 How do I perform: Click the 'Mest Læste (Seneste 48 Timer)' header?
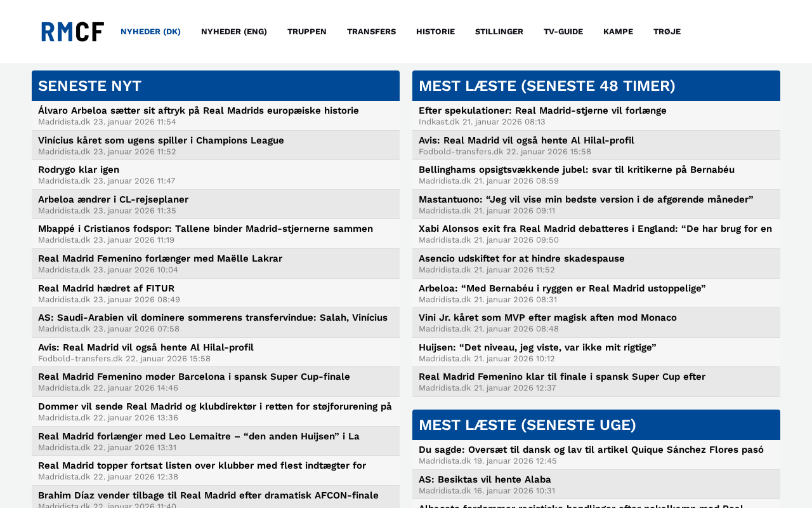[x=596, y=86]
